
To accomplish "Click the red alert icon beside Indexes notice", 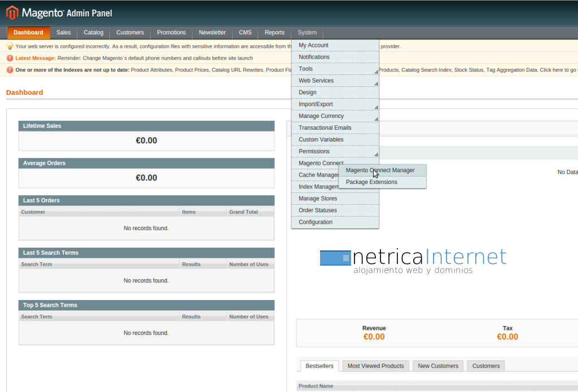I will (10, 70).
